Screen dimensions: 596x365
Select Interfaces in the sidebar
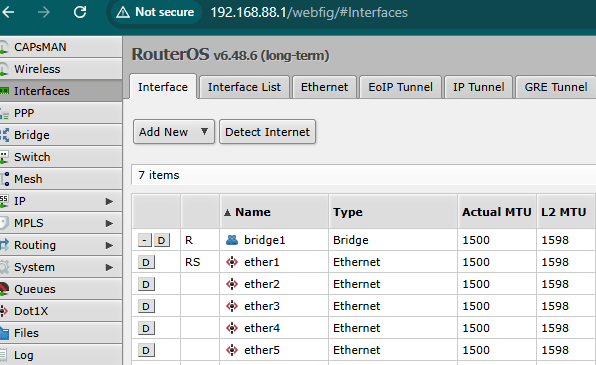pyautogui.click(x=61, y=91)
